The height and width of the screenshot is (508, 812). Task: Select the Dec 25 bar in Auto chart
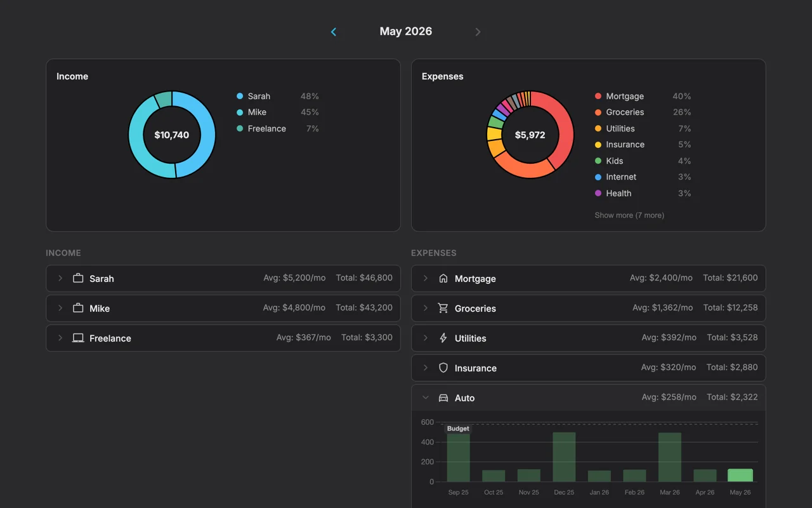click(x=564, y=457)
